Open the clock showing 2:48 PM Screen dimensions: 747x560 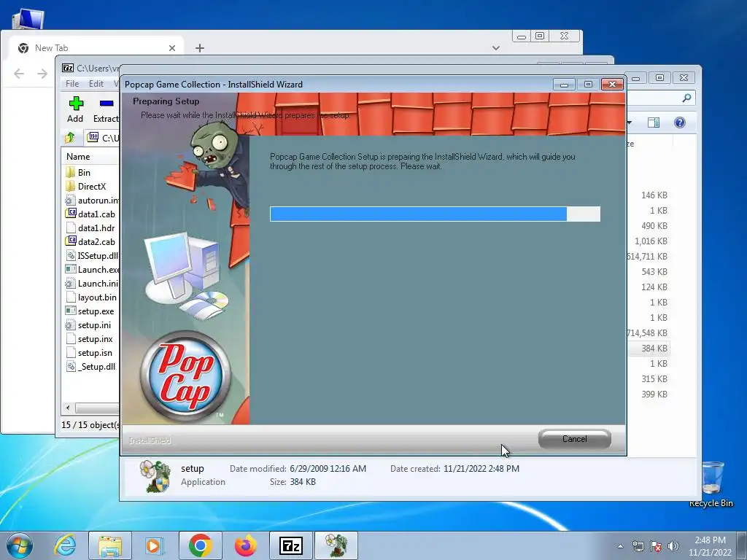pyautogui.click(x=710, y=546)
